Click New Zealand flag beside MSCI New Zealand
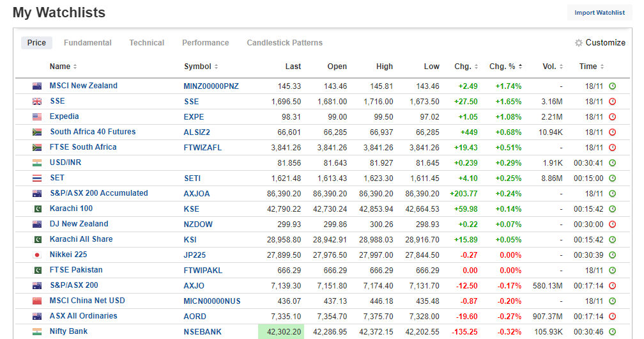This screenshot has height=339, width=644. (x=37, y=86)
